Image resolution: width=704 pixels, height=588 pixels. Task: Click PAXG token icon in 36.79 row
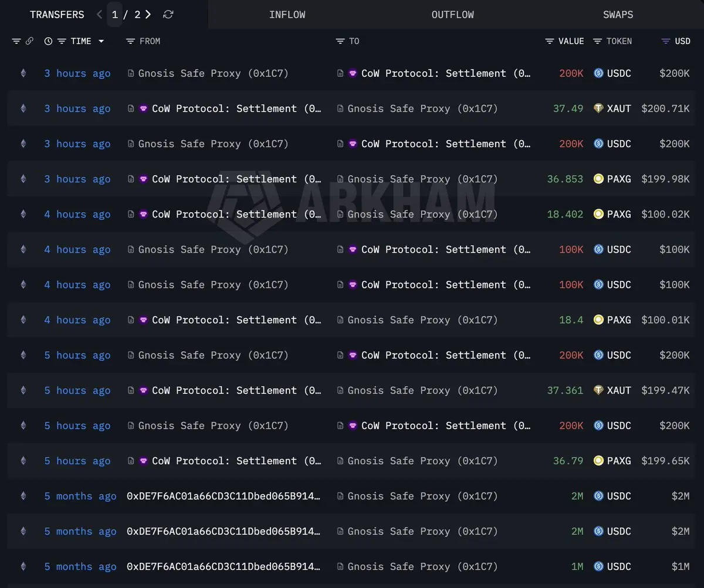[598, 460]
